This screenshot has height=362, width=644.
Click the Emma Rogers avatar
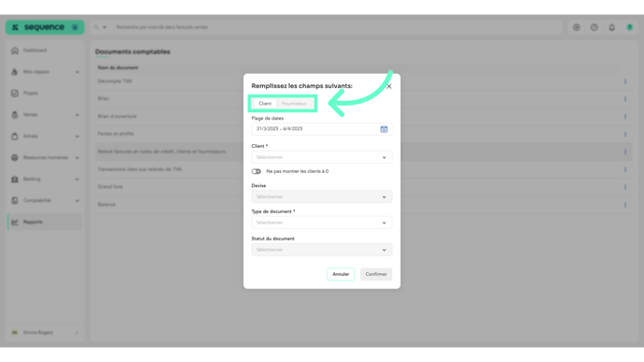point(15,332)
